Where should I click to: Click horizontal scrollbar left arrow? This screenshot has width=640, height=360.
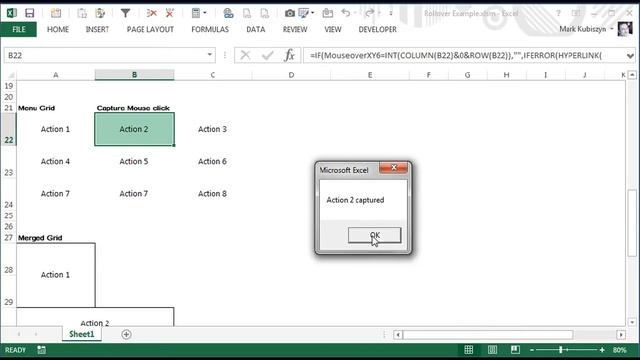(398, 335)
